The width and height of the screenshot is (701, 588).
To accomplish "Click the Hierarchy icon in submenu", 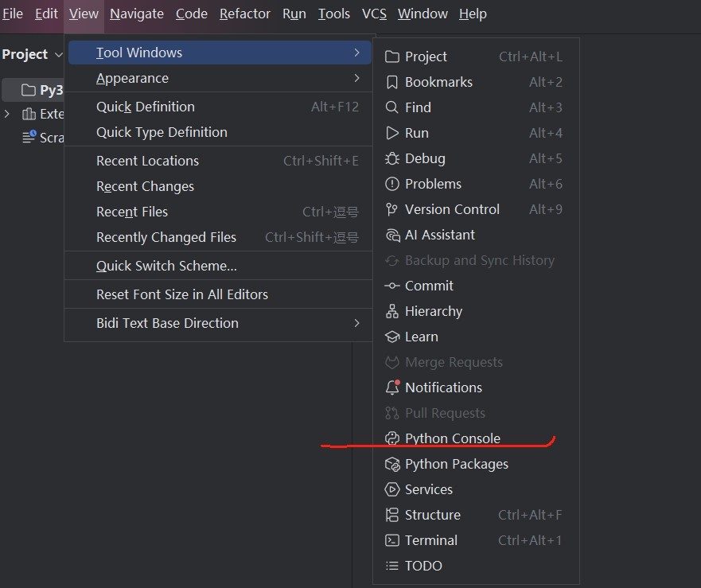I will pyautogui.click(x=391, y=311).
